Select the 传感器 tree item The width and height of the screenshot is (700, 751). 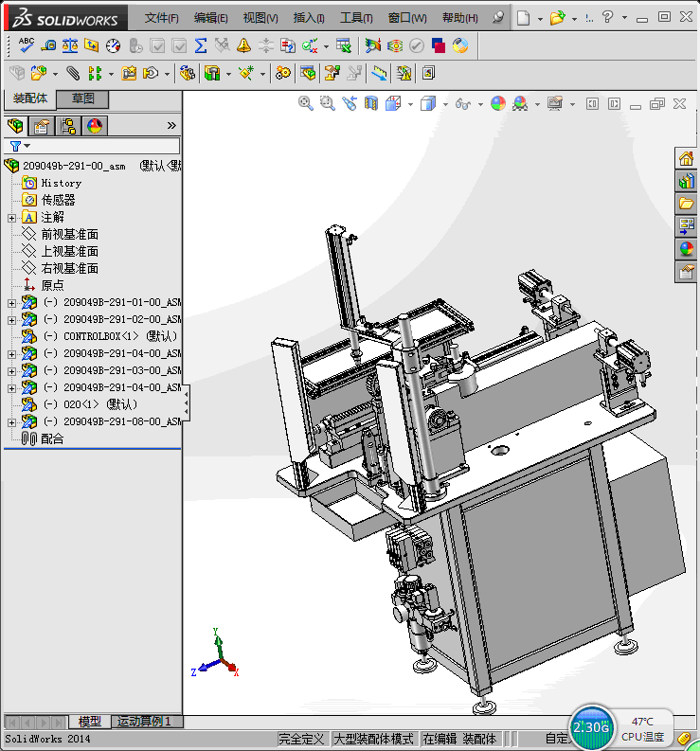(x=58, y=200)
